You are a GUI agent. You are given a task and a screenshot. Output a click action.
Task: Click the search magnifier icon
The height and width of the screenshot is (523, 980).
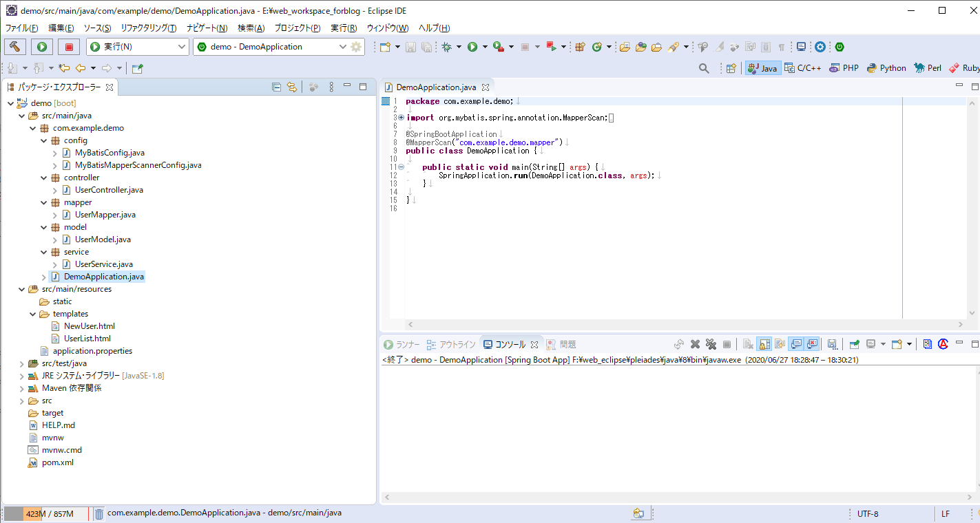click(x=704, y=68)
